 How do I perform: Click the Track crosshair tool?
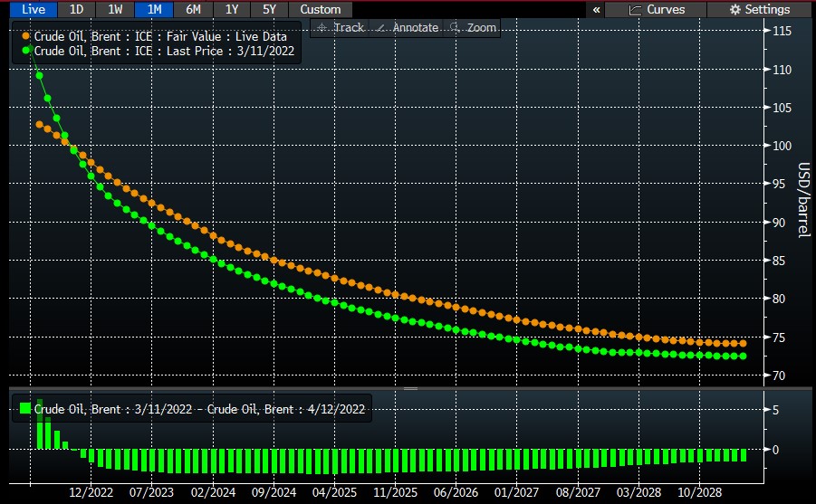[x=340, y=28]
